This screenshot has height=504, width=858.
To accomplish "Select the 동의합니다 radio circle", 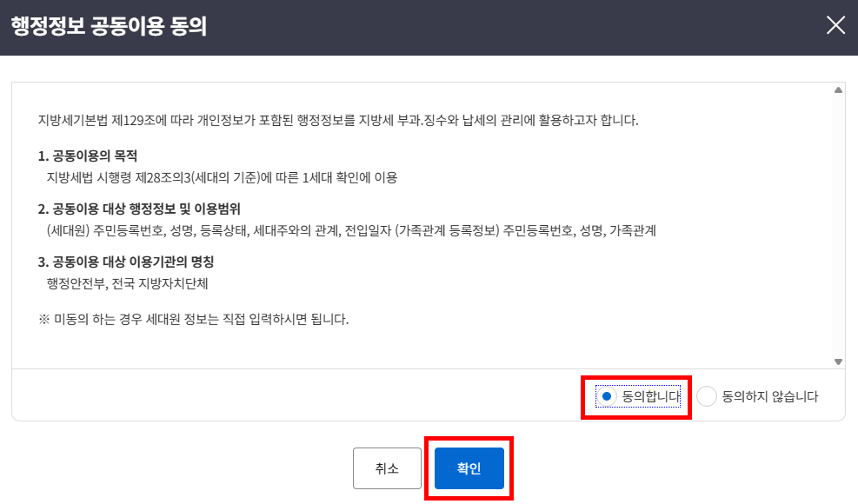I will pyautogui.click(x=607, y=396).
